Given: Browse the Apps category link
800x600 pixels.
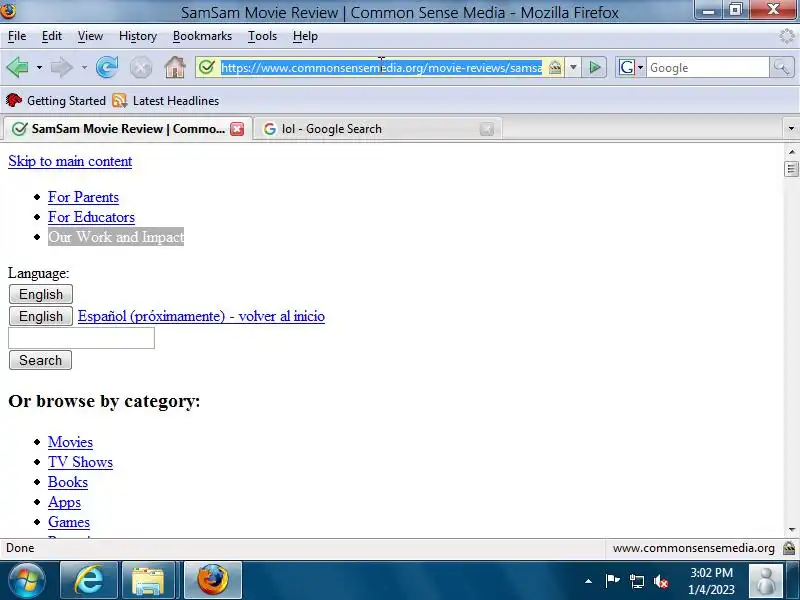Looking at the screenshot, I should tap(64, 502).
